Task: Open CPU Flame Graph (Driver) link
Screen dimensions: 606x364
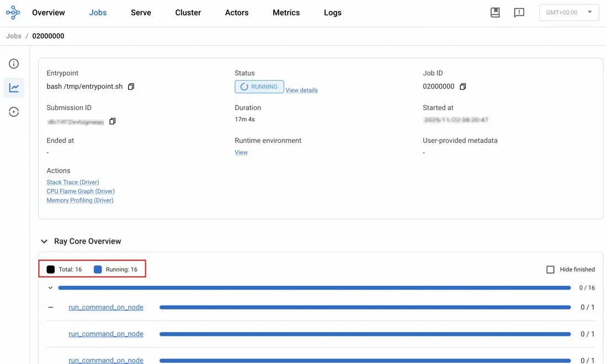Action: (81, 191)
